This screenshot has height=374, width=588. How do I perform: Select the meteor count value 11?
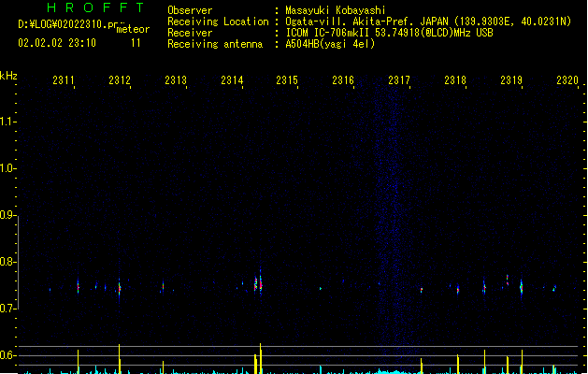coord(136,43)
